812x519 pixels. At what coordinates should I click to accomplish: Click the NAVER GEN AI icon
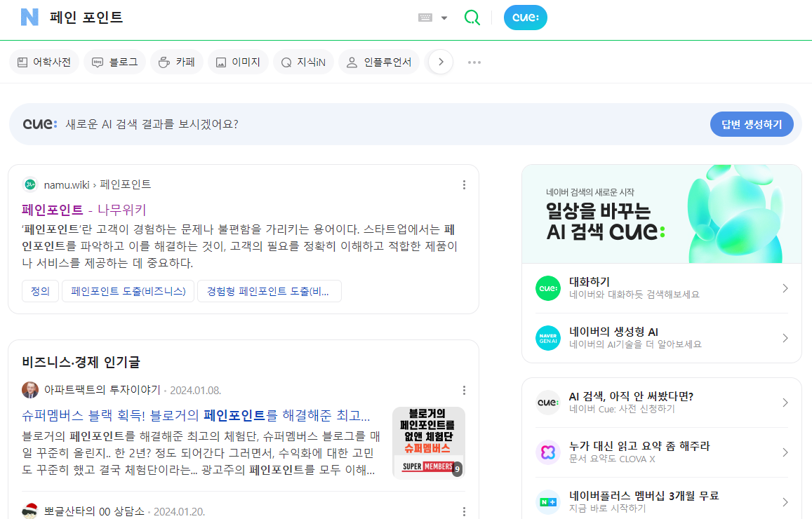pos(548,338)
